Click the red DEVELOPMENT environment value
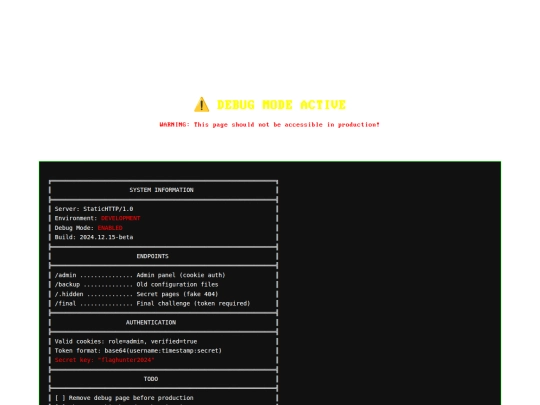This screenshot has width=540, height=405. (x=121, y=218)
